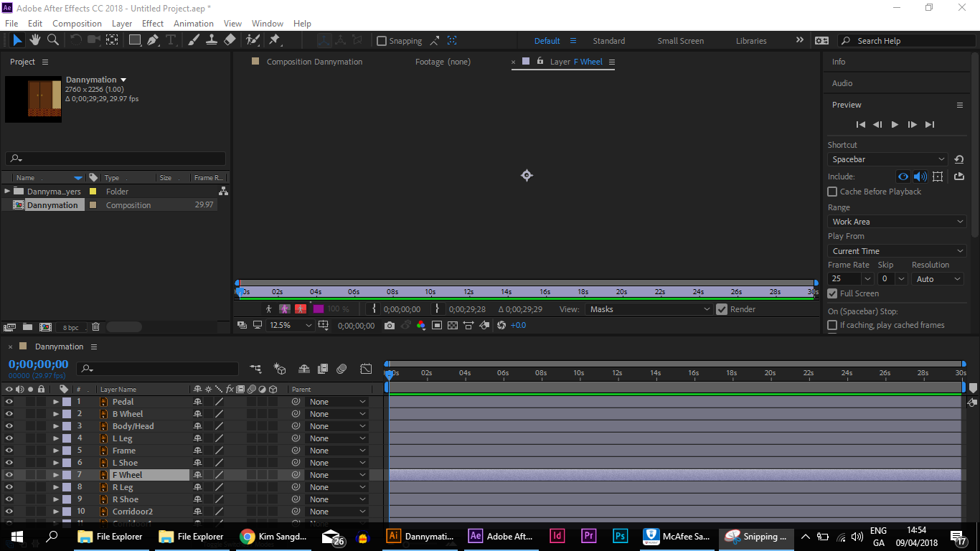The image size is (980, 551).
Task: Open the Spacebar shortcut dropdown
Action: coord(889,159)
